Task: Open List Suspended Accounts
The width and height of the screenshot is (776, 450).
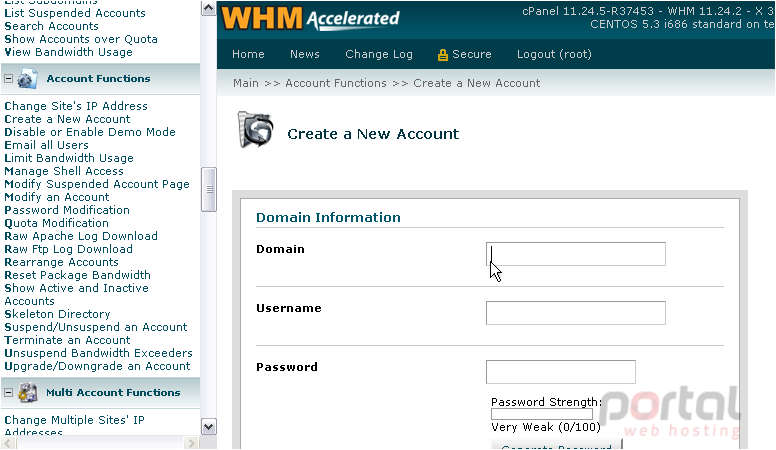Action: [x=75, y=13]
